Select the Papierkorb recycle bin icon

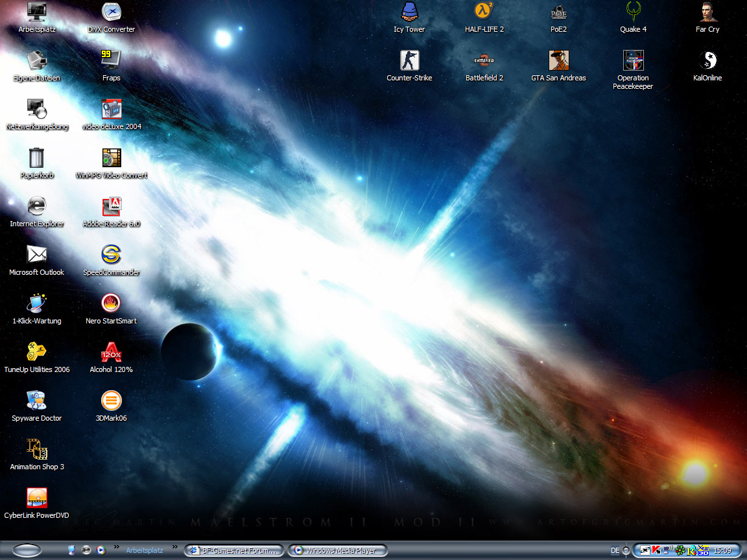(37, 163)
